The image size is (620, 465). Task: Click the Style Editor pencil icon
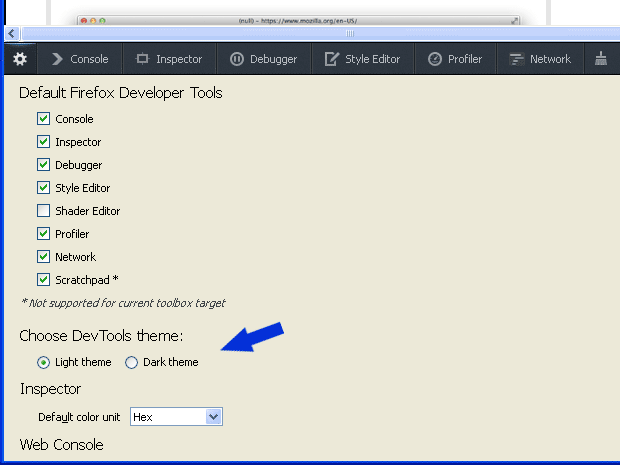331,59
